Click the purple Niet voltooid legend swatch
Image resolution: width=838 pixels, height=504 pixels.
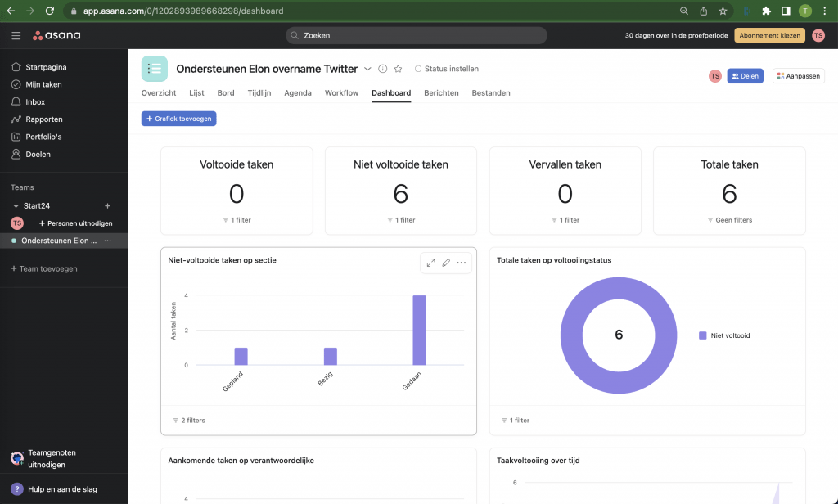pos(702,335)
